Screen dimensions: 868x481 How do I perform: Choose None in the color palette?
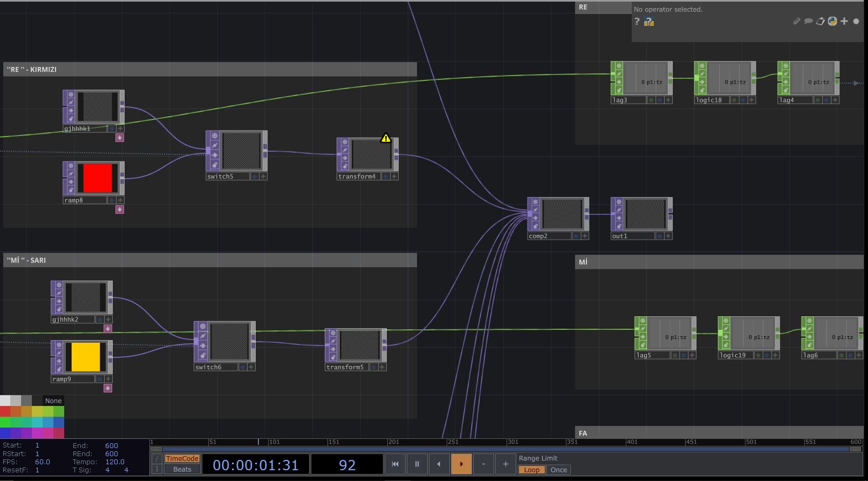tap(53, 401)
